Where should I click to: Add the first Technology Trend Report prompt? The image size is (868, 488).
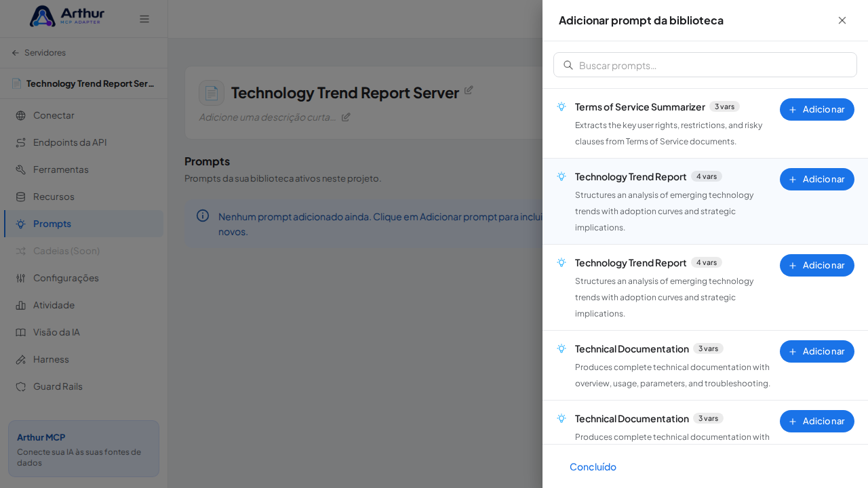click(x=817, y=179)
